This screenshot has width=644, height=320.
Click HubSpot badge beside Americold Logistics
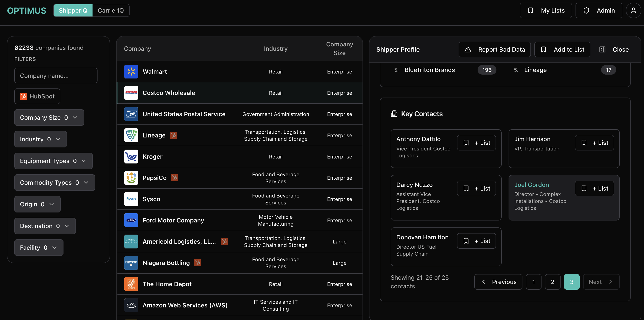224,242
